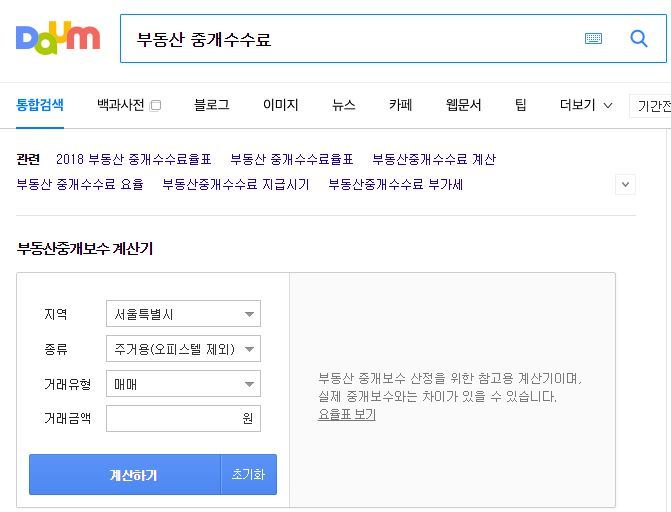
Task: Click the 거래금액 amount input field
Action: pyautogui.click(x=183, y=418)
